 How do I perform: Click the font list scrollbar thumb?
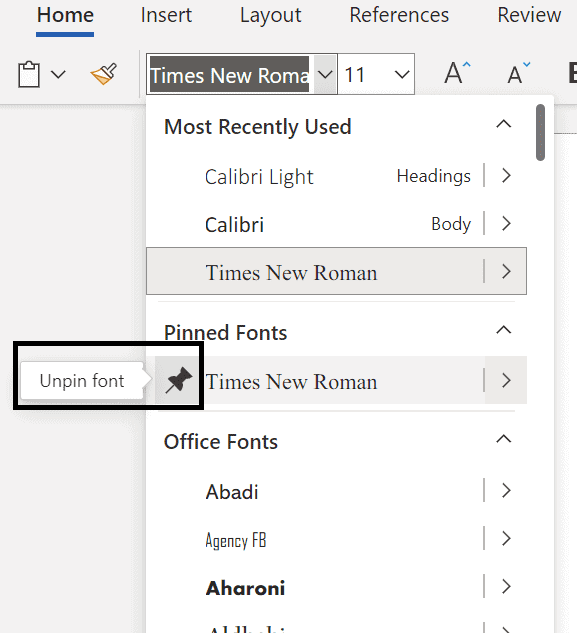(x=540, y=132)
